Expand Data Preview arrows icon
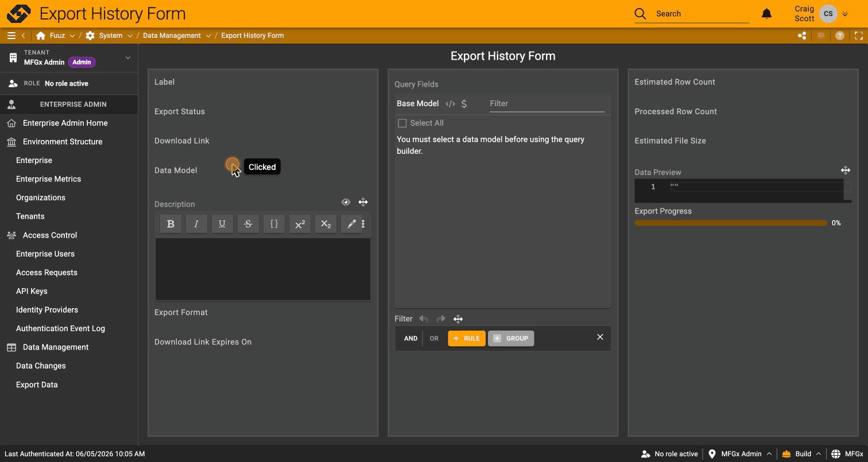The width and height of the screenshot is (868, 462). (x=846, y=170)
